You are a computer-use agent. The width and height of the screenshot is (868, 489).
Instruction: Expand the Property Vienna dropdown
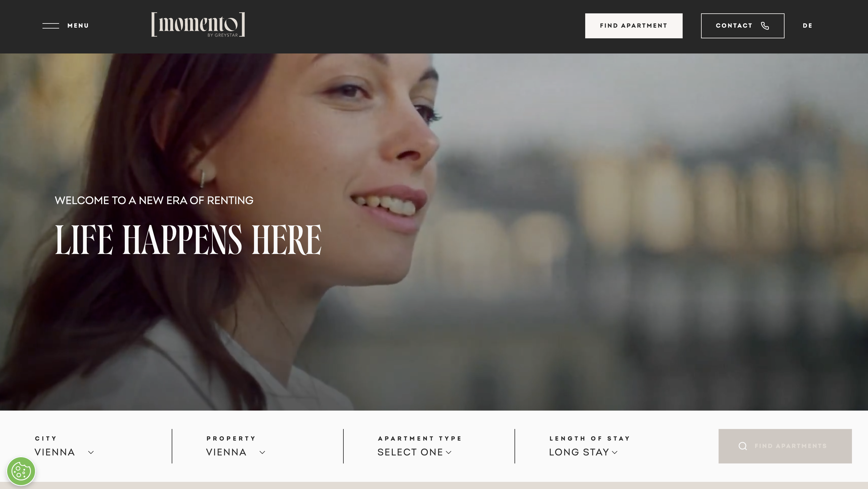click(x=236, y=452)
